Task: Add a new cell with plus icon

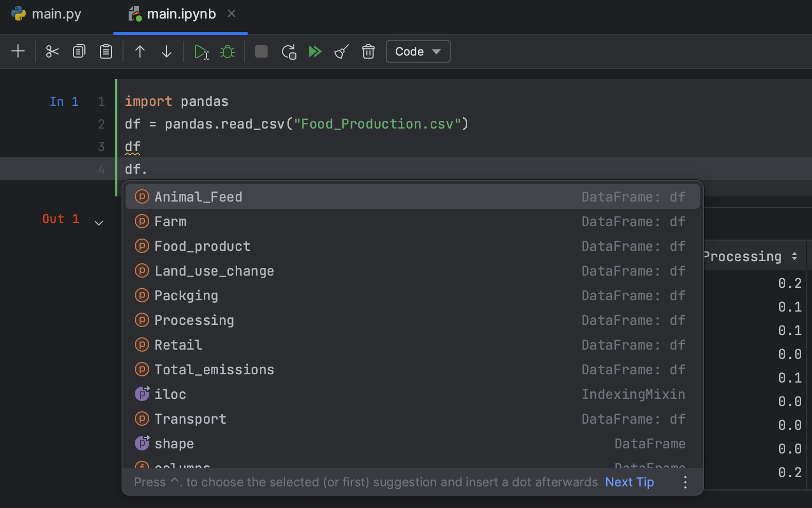Action: (x=18, y=51)
